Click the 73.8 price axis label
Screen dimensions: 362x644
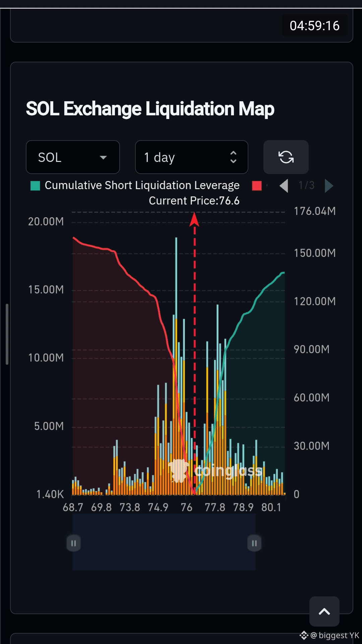click(130, 507)
